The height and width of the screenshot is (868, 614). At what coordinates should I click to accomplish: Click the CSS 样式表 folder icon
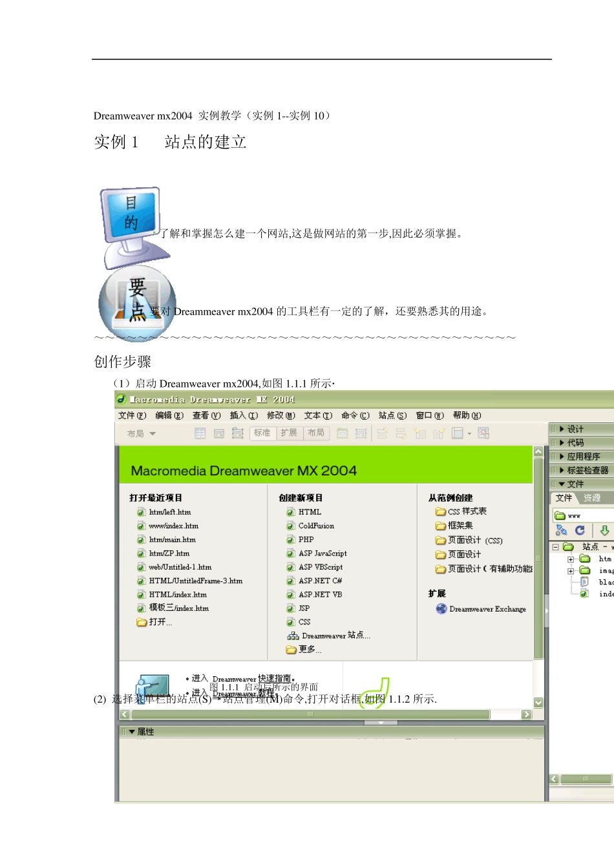(x=441, y=512)
